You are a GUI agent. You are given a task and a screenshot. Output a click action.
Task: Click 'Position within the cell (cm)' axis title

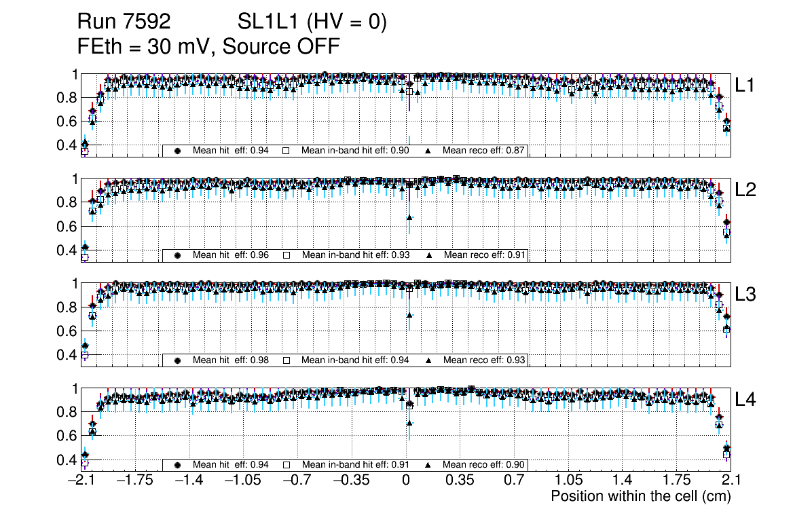pos(640,496)
